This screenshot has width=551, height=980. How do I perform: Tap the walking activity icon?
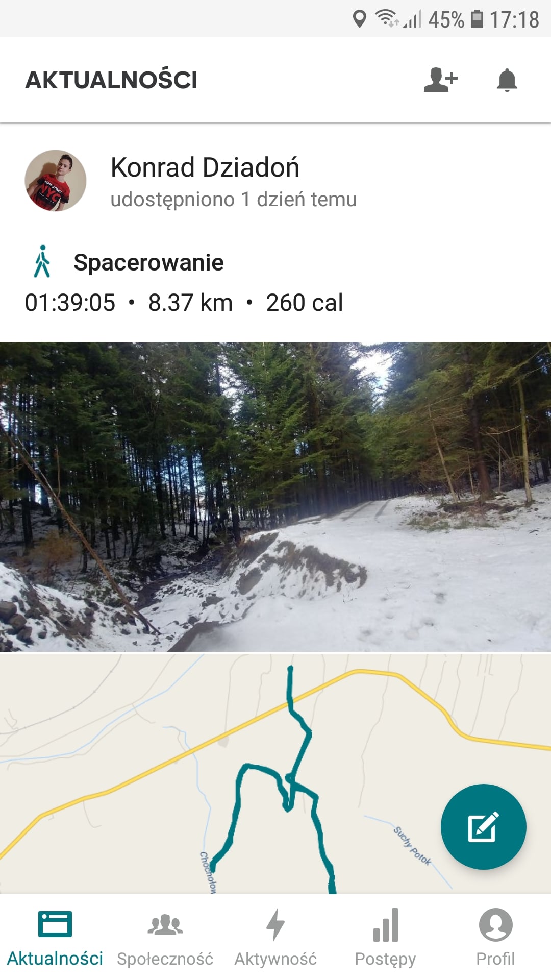tap(42, 261)
